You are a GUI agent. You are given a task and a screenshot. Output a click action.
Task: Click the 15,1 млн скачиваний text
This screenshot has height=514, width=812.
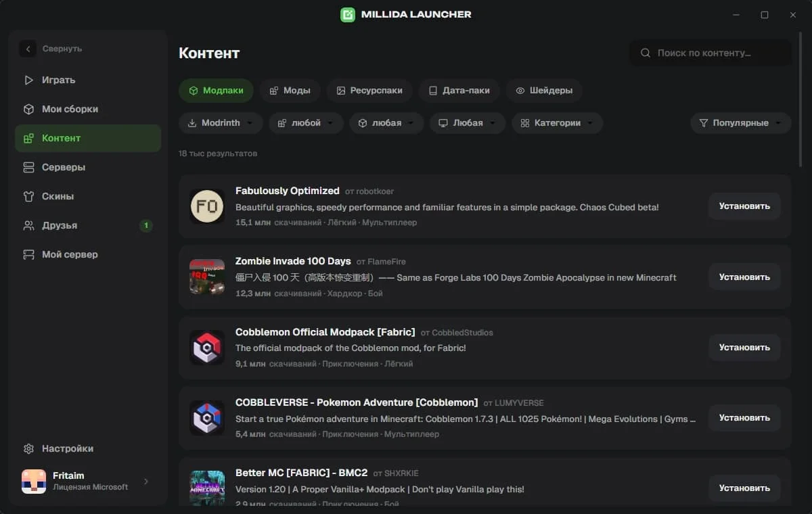(278, 223)
